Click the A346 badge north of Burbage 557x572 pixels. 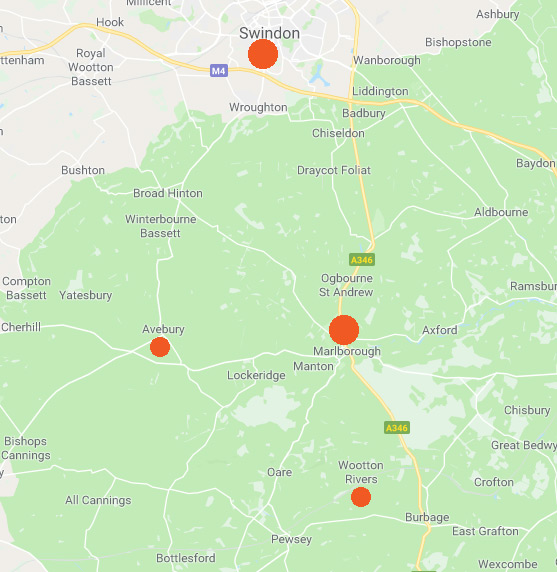(397, 428)
